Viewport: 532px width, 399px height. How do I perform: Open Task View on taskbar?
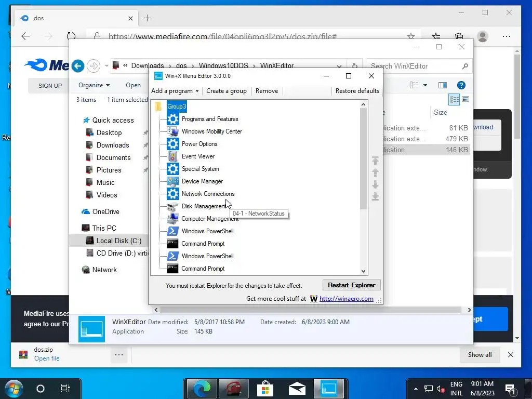pos(65,388)
